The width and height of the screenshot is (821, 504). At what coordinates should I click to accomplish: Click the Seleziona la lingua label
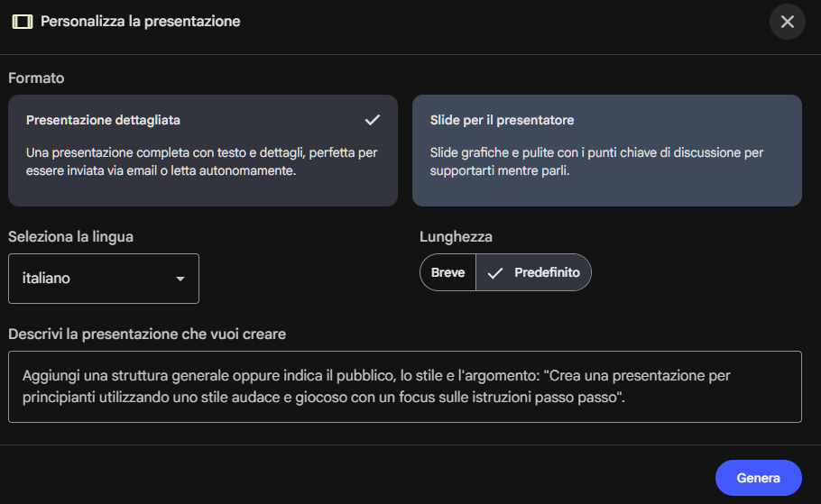70,237
